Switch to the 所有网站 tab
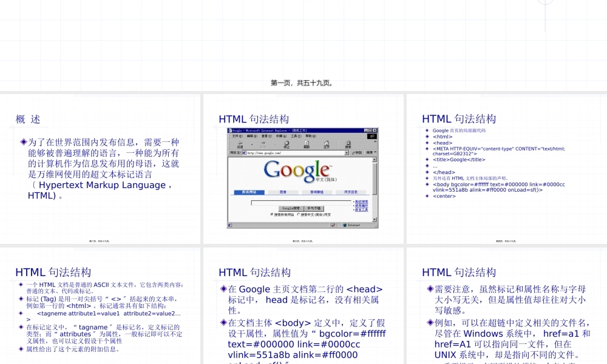Image resolution: width=607 pixels, height=364 pixels. click(249, 192)
